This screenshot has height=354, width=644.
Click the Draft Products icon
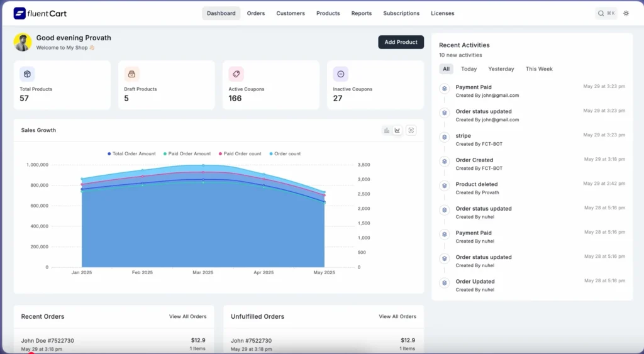132,74
